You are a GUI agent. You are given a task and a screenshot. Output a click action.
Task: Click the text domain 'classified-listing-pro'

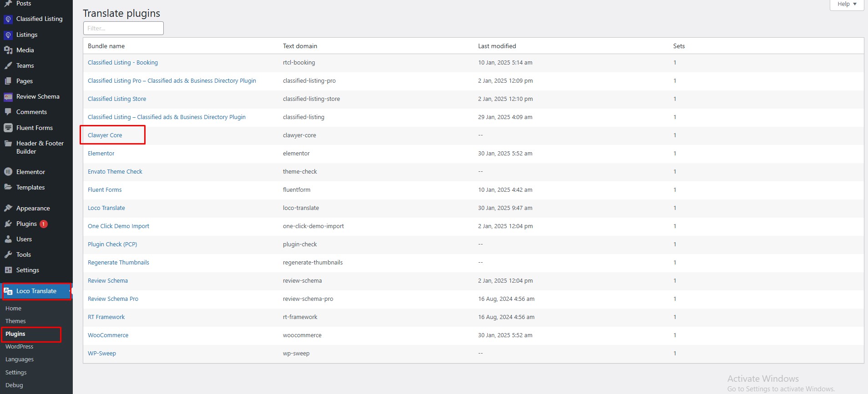tap(309, 81)
